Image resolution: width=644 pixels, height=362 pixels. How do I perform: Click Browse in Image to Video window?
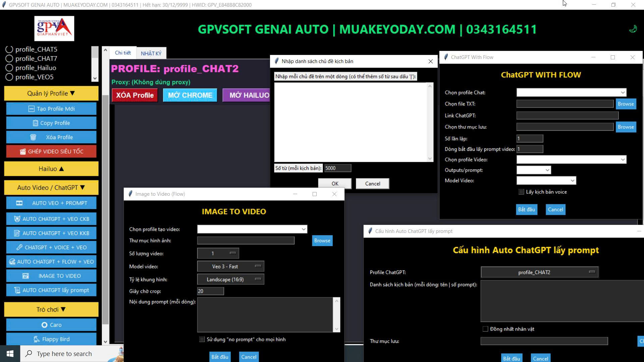pos(322,241)
